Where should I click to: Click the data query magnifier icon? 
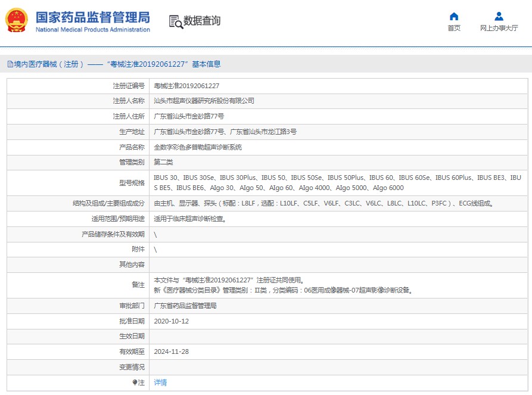[176, 21]
